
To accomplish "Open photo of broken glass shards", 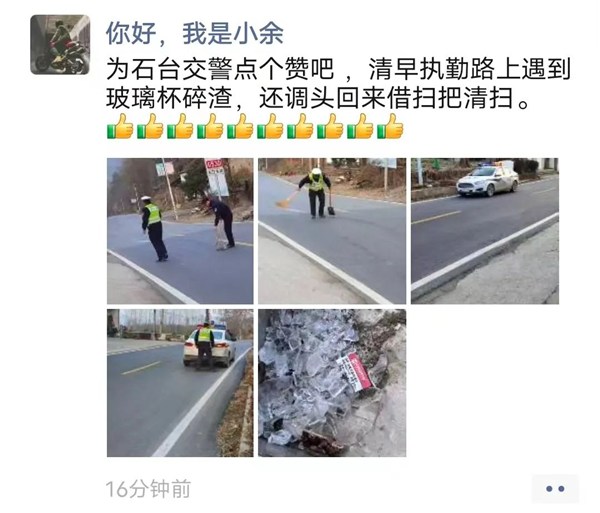I will tap(332, 383).
